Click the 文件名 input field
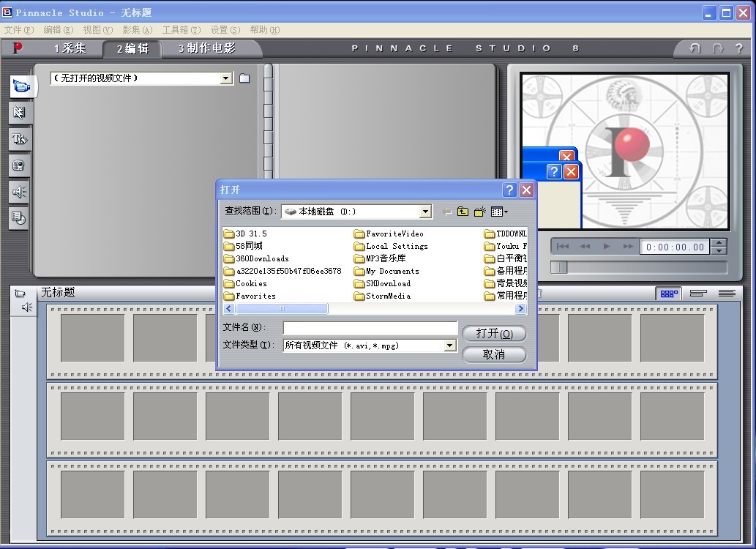 370,328
